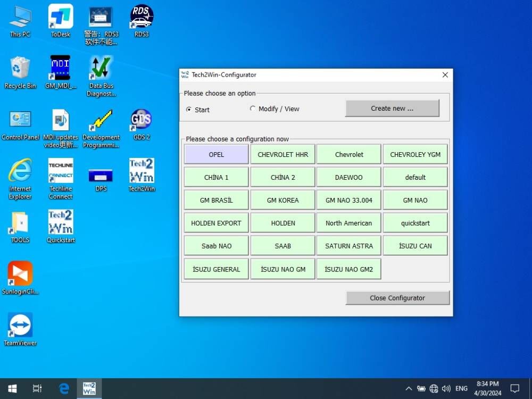Screen dimensions: 532x399
Task: Choose the GM NAO configuration
Action: tap(415, 200)
